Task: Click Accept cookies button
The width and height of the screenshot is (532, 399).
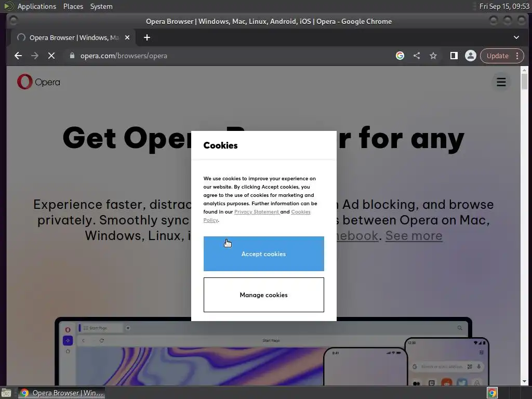Action: [x=263, y=254]
